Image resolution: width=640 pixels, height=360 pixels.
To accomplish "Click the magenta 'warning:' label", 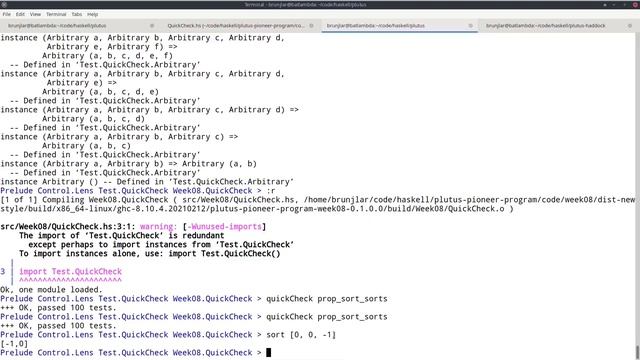I will coord(158,227).
